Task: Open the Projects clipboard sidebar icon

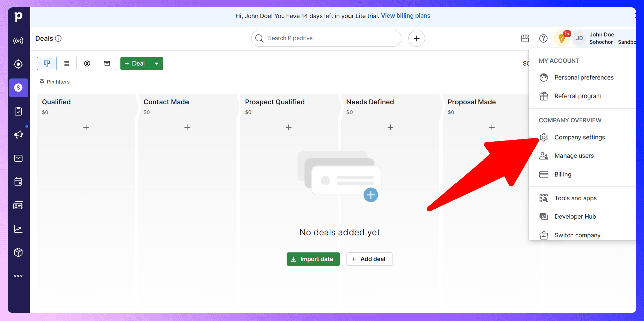Action: tap(18, 111)
